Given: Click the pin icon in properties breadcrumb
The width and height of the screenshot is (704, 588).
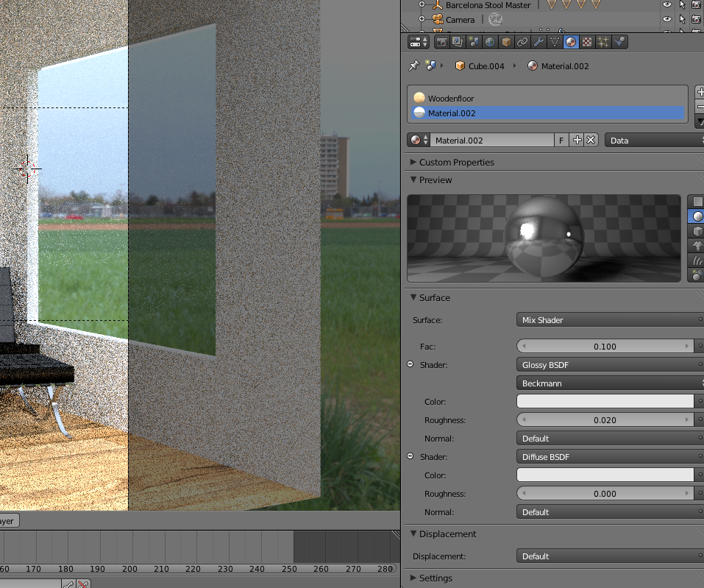Looking at the screenshot, I should point(414,66).
